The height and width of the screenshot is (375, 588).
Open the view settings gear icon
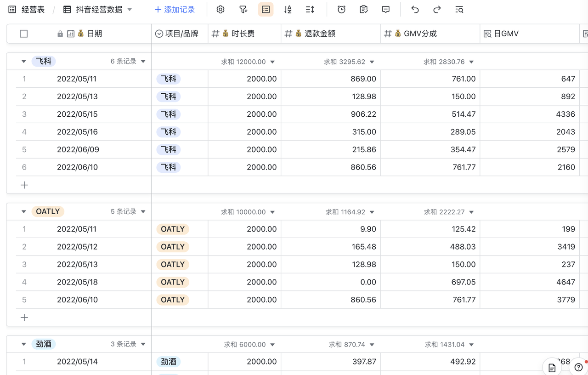(x=220, y=10)
